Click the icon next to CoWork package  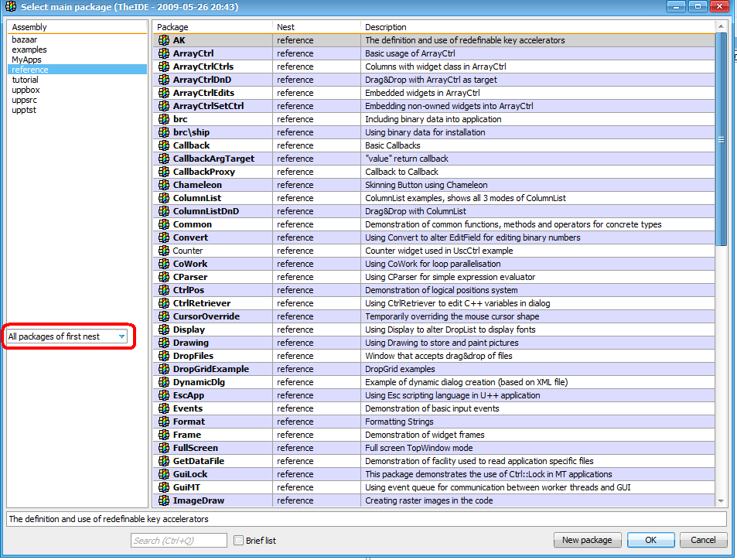163,264
